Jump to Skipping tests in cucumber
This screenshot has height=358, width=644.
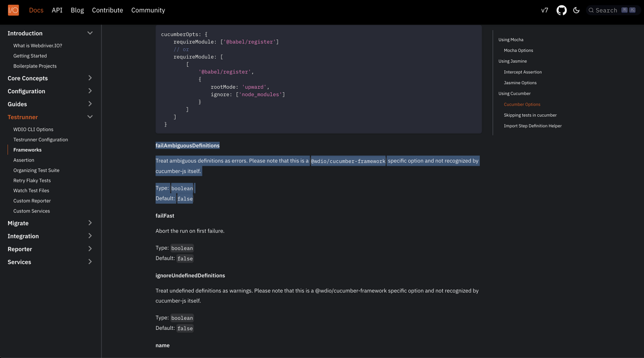[530, 115]
